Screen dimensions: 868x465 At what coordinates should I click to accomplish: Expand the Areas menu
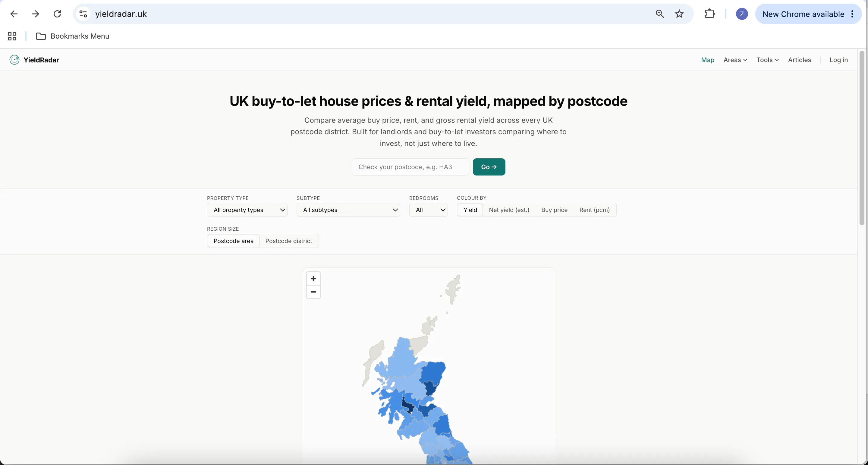(735, 60)
